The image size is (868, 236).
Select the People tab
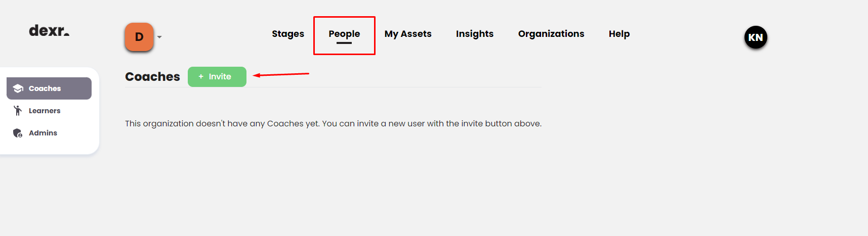click(344, 34)
